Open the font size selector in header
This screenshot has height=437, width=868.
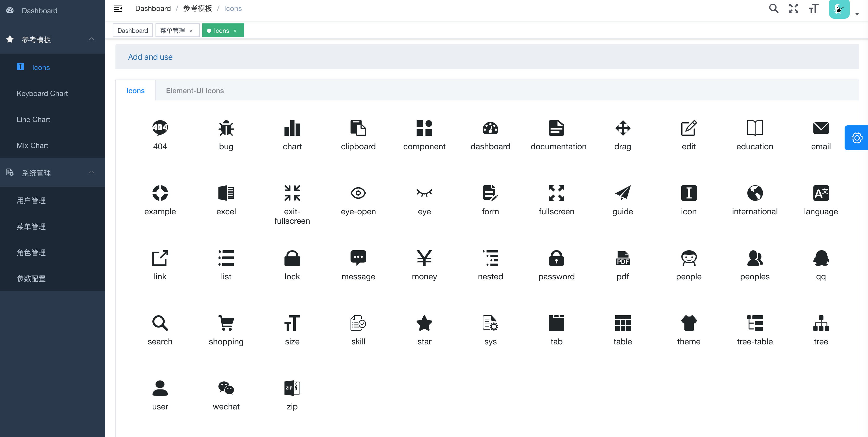(x=813, y=8)
